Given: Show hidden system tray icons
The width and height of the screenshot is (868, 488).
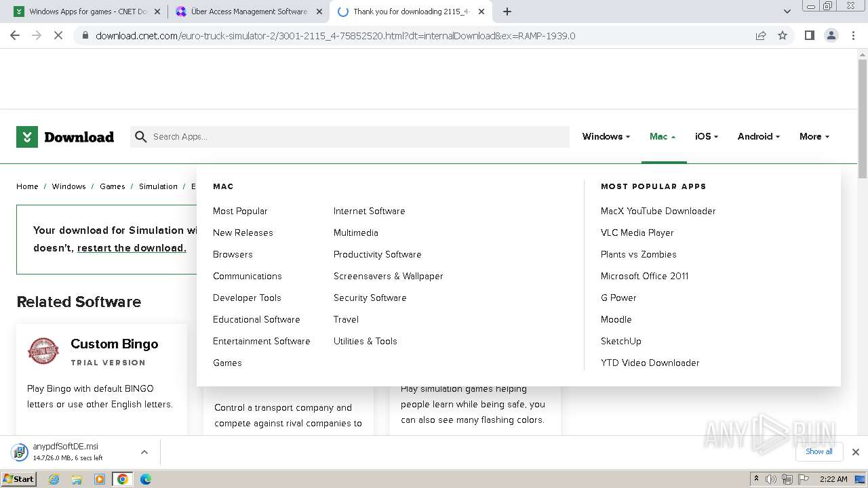Looking at the screenshot, I should tap(756, 479).
